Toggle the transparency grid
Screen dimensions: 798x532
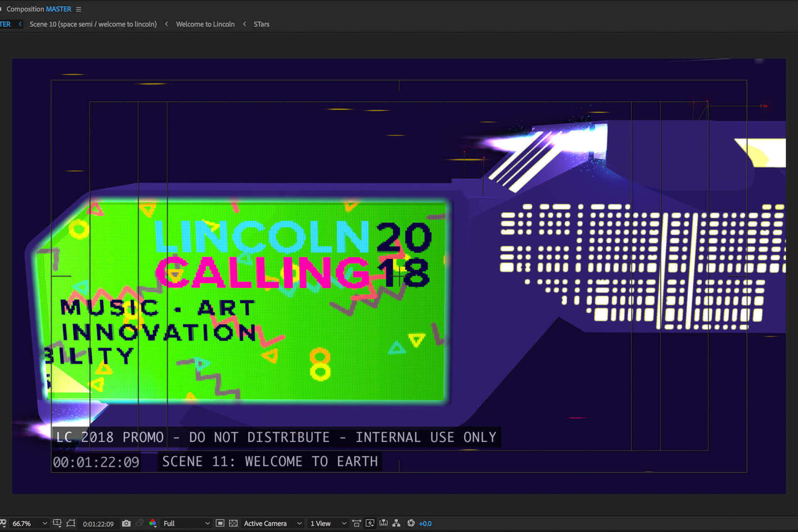pyautogui.click(x=234, y=523)
